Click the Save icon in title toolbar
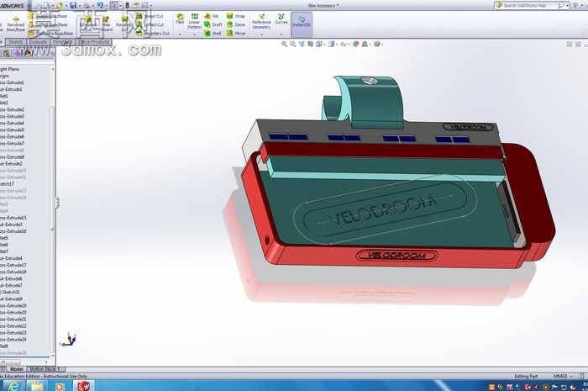588x391 pixels. [74, 5]
